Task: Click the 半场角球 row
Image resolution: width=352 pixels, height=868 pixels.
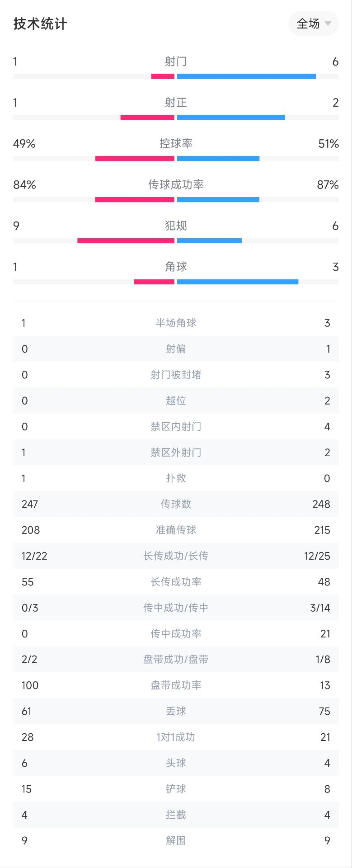Action: pos(176,323)
